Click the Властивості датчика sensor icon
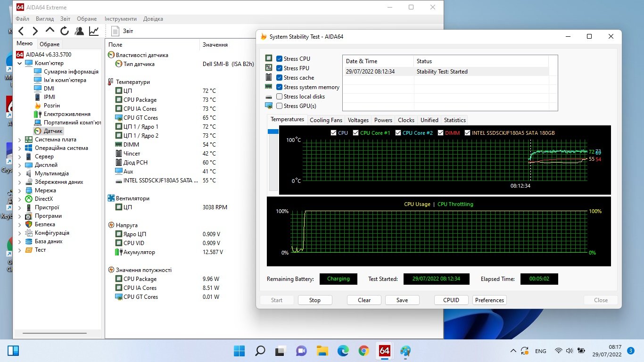Screen dimensions: 644x362 click(x=111, y=55)
